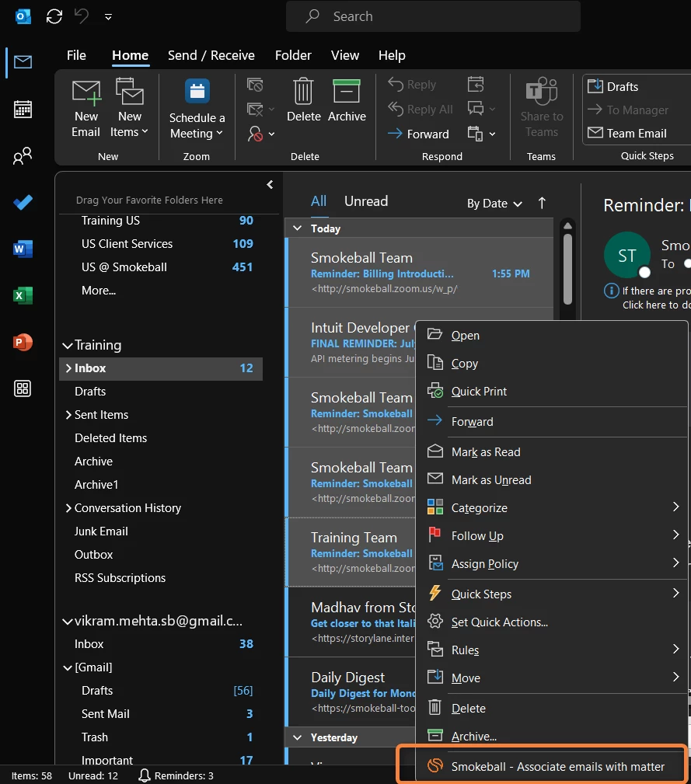Launch Word from the sidebar
This screenshot has width=691, height=784.
pos(23,249)
